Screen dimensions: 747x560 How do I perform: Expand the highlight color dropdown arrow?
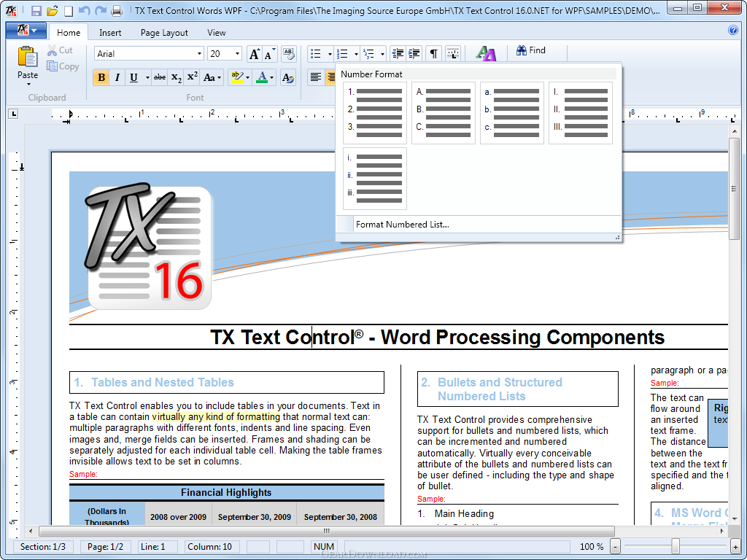(x=247, y=77)
